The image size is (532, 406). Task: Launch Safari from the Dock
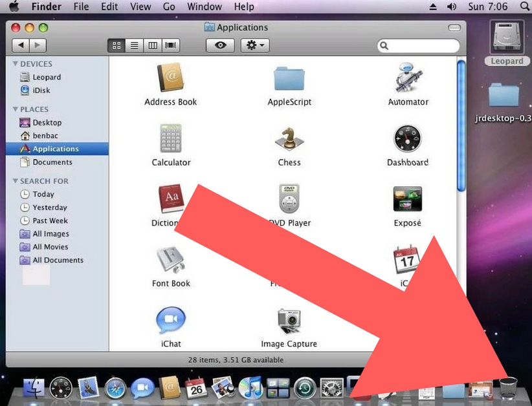point(115,388)
